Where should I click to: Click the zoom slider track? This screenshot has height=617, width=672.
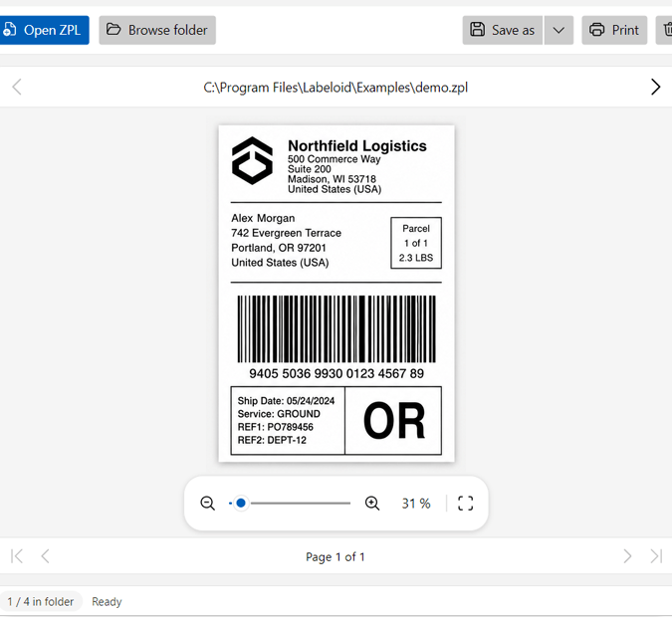pos(290,503)
